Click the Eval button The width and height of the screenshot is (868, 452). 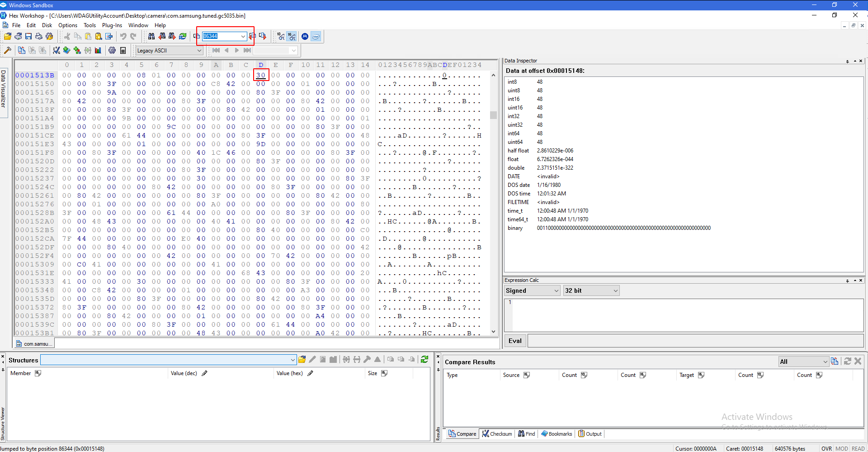click(x=515, y=341)
